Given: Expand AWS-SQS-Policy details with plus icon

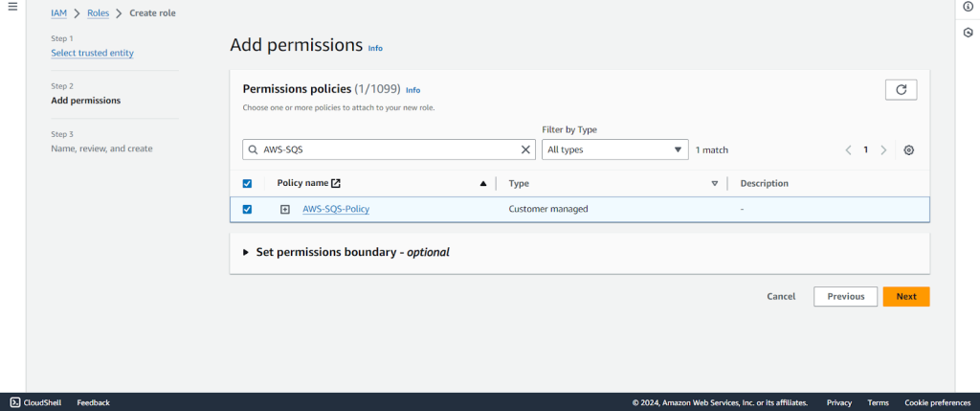Looking at the screenshot, I should click(284, 210).
